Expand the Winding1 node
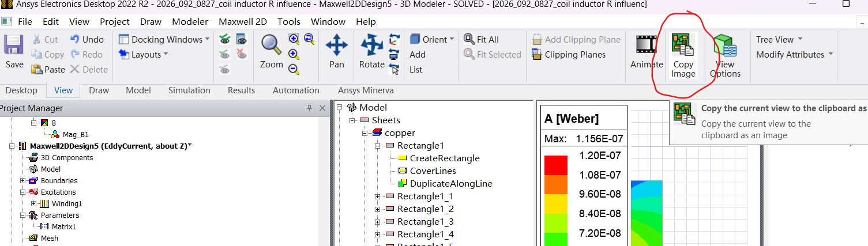Viewport: 868px width, 246px height. click(x=33, y=204)
